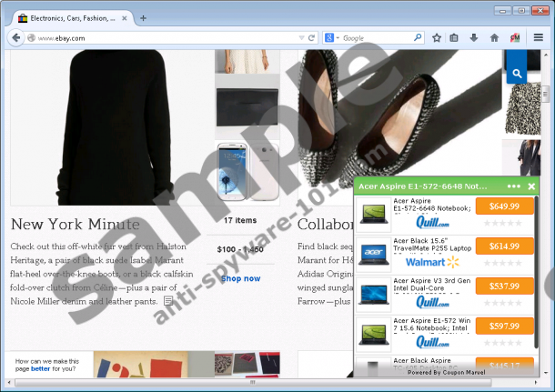Close the Coupon Marvel popup
Viewport: 555px width, 392px height.
coord(531,186)
